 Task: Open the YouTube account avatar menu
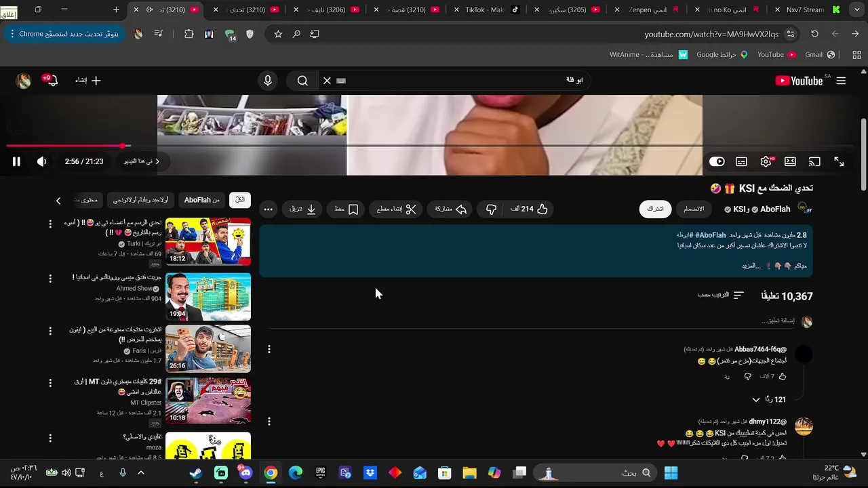24,81
